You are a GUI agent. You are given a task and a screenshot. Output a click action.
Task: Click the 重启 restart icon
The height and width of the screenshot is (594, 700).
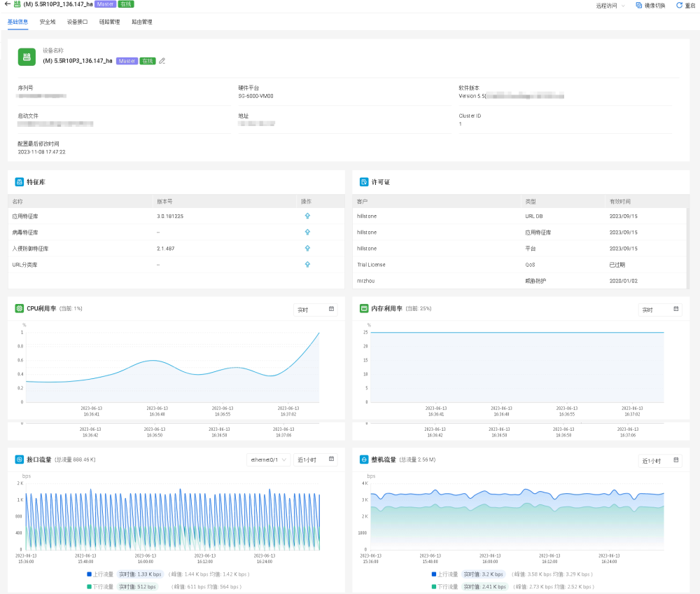(679, 5)
